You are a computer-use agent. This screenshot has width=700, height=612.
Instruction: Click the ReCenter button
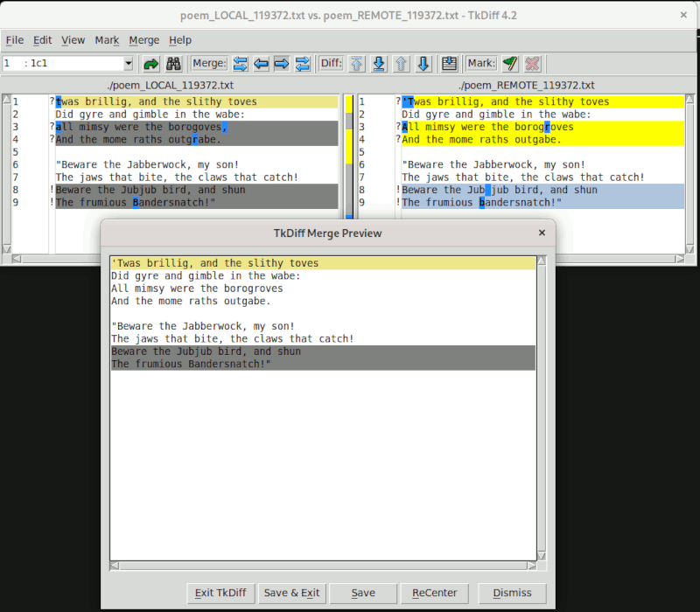434,593
